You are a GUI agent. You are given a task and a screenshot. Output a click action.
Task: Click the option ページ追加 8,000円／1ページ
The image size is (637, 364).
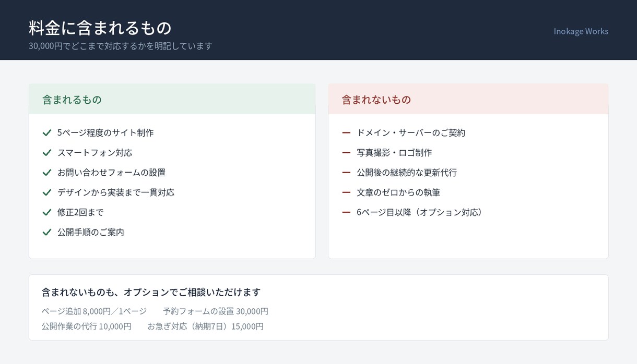pyautogui.click(x=95, y=311)
